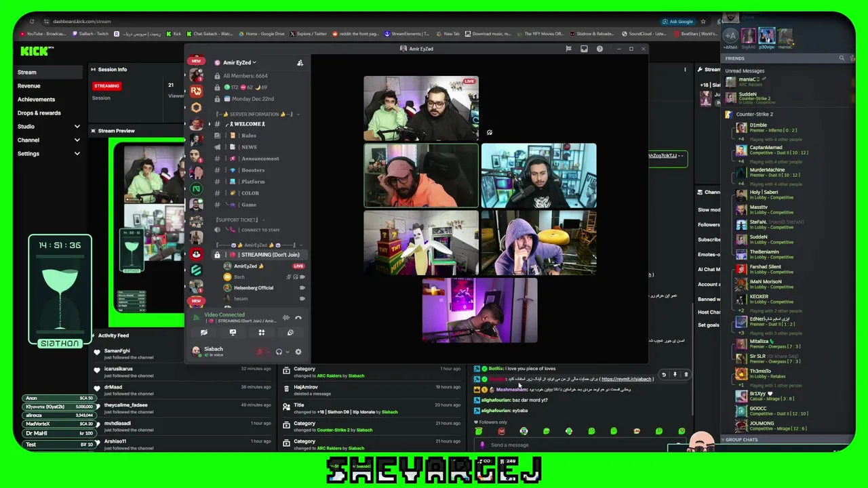Click share your screen icon
Viewport: 868px width, 488px height.
(233, 333)
